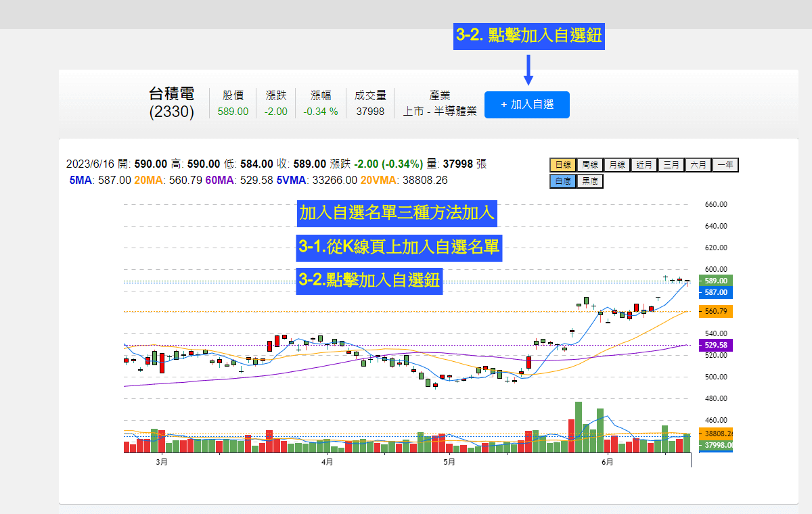Switch chart to 月線

[616, 164]
